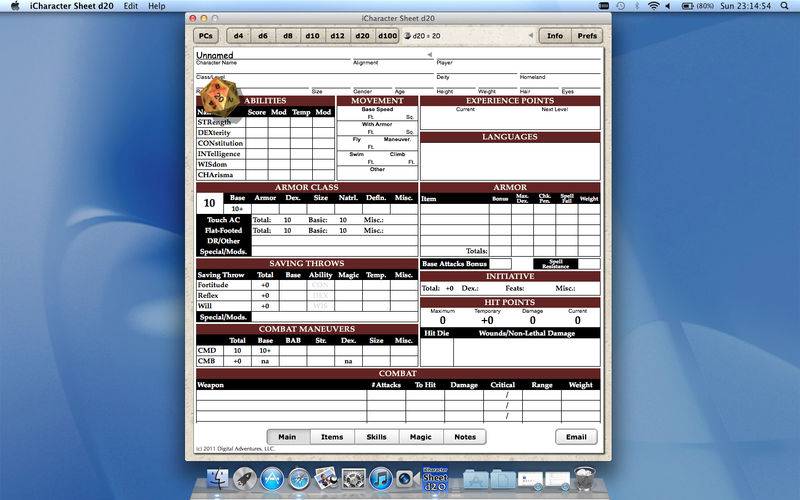Click the battery status icon

[x=687, y=6]
